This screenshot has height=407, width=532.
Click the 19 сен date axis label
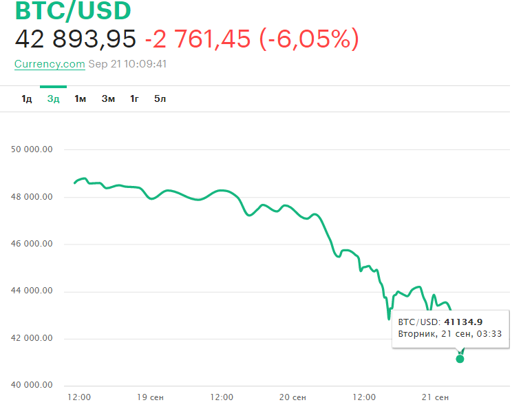pos(151,397)
